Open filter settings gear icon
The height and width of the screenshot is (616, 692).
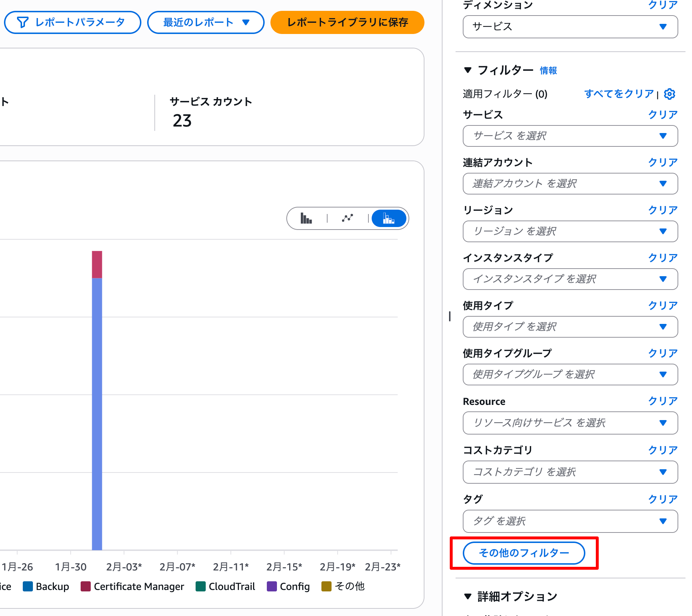[x=670, y=94]
